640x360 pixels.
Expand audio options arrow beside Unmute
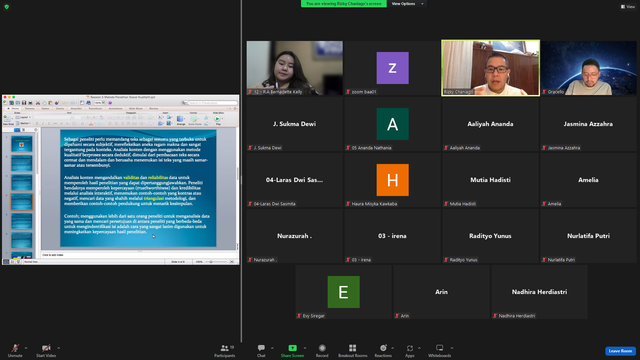26,348
